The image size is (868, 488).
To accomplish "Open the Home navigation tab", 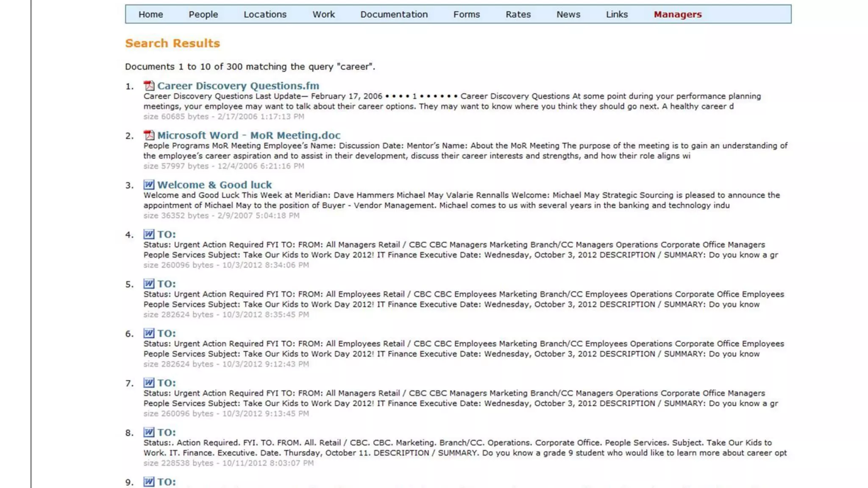I will (x=150, y=14).
